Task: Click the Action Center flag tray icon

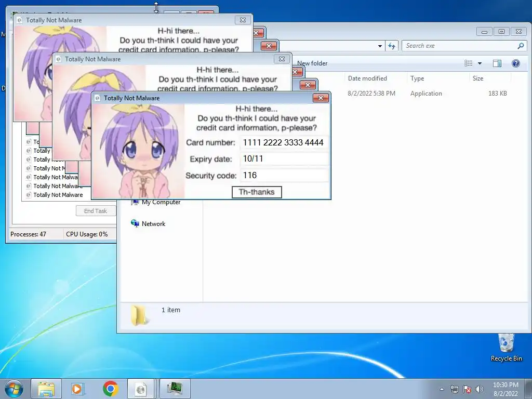Action: tap(467, 389)
